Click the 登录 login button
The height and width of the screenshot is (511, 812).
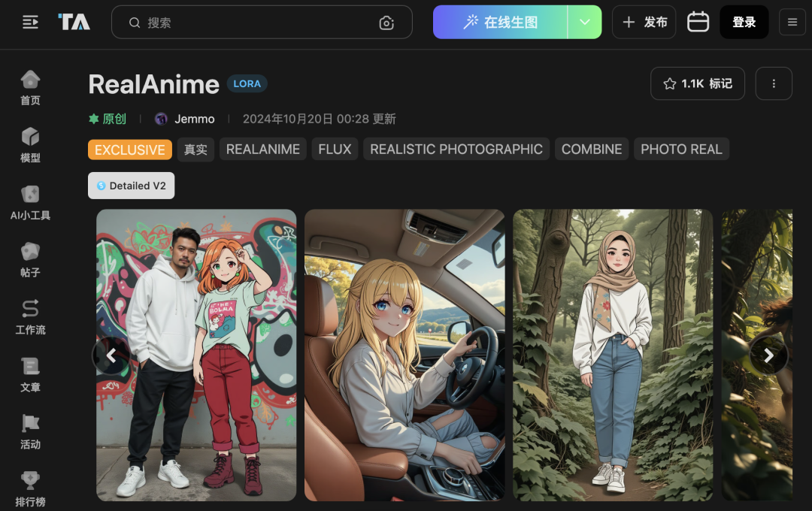[x=744, y=23]
